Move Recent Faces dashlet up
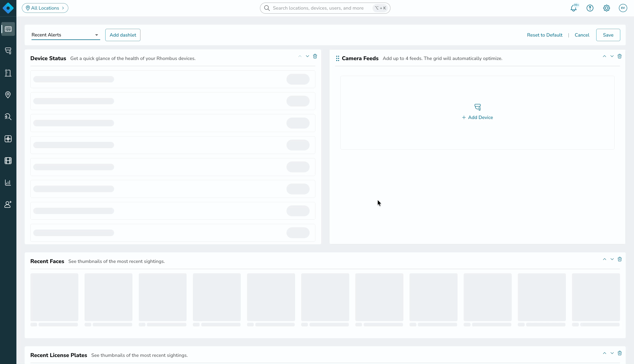 tap(605, 259)
